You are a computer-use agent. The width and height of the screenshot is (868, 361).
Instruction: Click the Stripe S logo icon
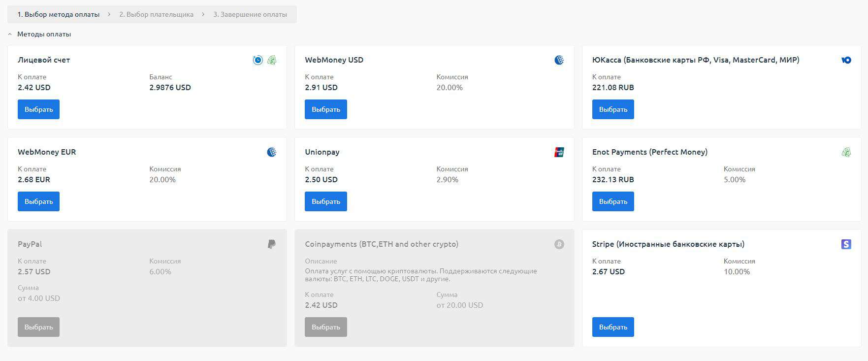[846, 244]
